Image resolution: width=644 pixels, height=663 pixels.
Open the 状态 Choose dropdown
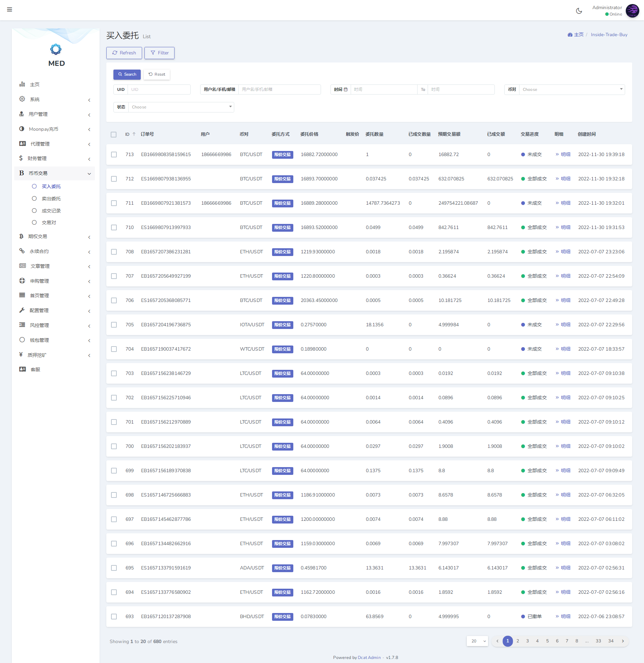point(181,107)
